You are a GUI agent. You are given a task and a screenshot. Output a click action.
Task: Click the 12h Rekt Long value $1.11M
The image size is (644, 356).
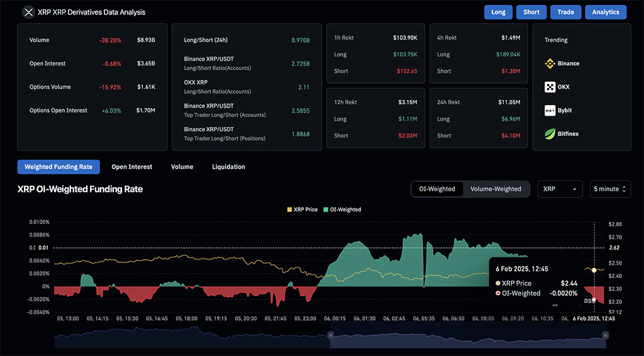click(x=408, y=119)
